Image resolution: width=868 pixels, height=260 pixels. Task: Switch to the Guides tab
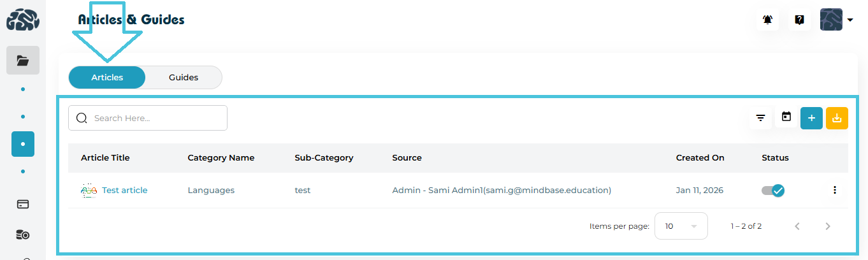coord(184,78)
